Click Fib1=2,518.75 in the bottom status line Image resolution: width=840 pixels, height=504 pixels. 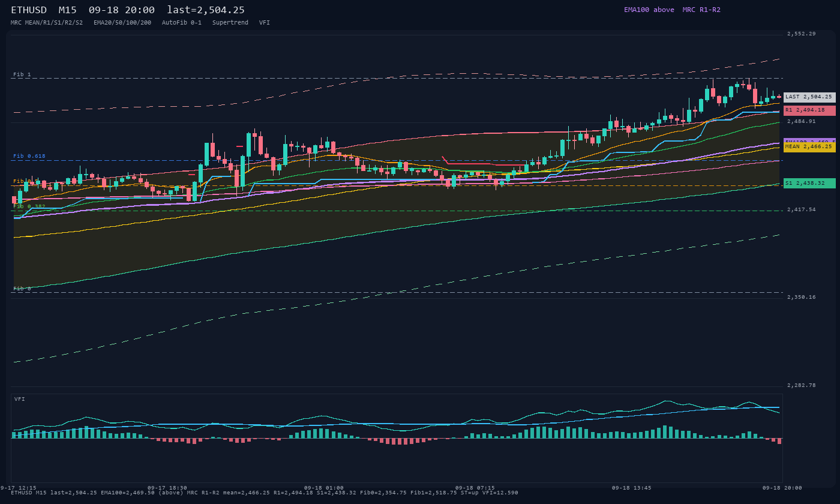(x=434, y=493)
